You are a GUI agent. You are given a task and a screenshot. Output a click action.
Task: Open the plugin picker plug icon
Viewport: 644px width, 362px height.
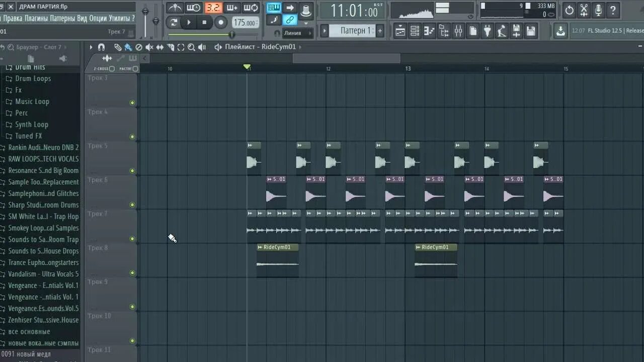pos(488,31)
